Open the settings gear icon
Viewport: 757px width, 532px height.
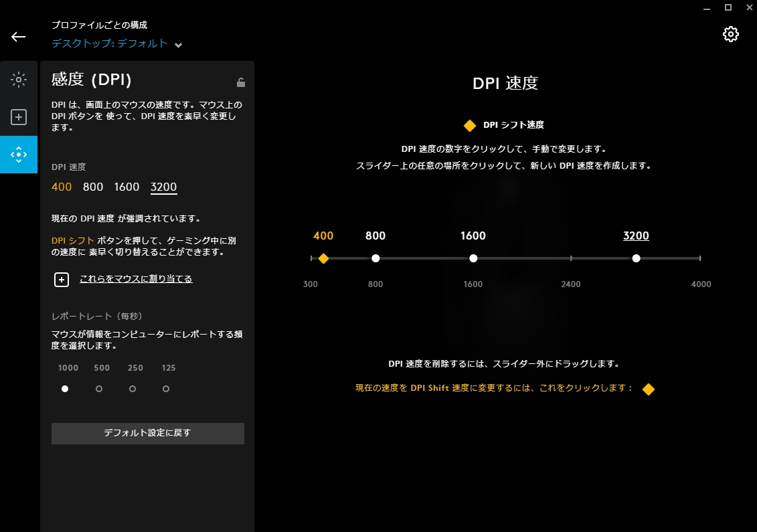pos(730,34)
